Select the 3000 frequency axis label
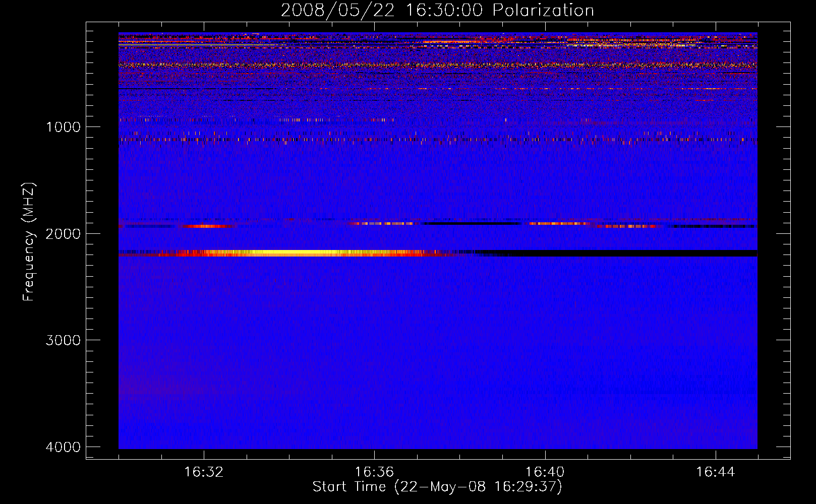 pyautogui.click(x=63, y=340)
